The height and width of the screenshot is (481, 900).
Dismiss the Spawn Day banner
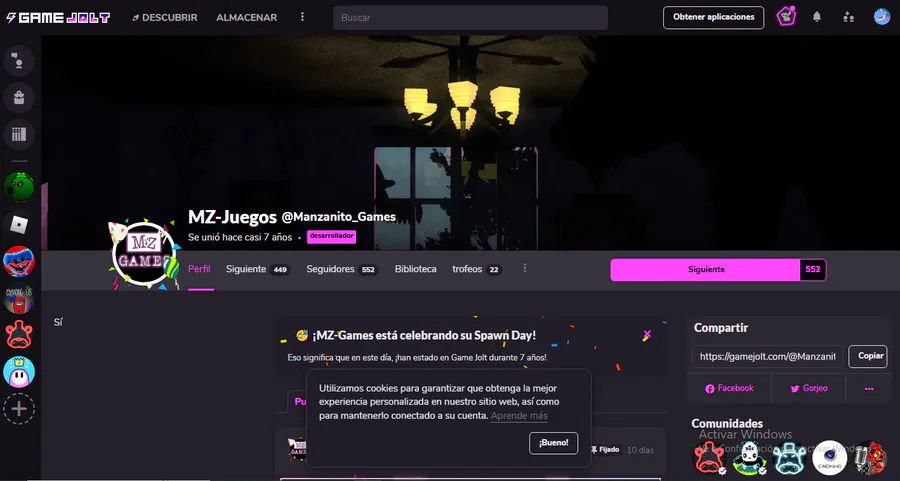(647, 335)
